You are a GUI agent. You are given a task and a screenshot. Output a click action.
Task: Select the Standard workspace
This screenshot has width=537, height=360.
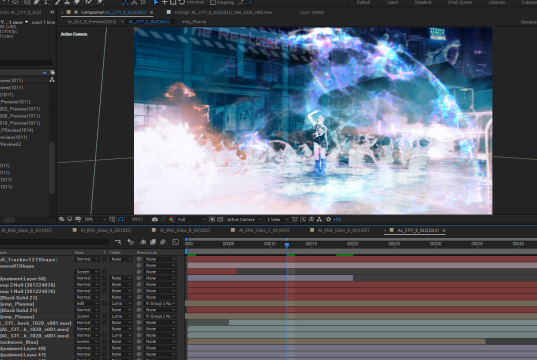point(423,2)
